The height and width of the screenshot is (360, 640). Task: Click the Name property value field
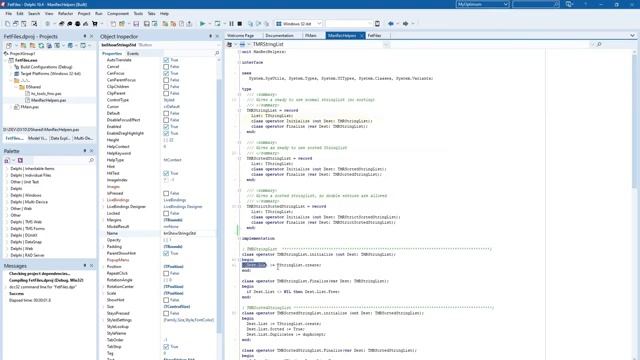(189, 233)
